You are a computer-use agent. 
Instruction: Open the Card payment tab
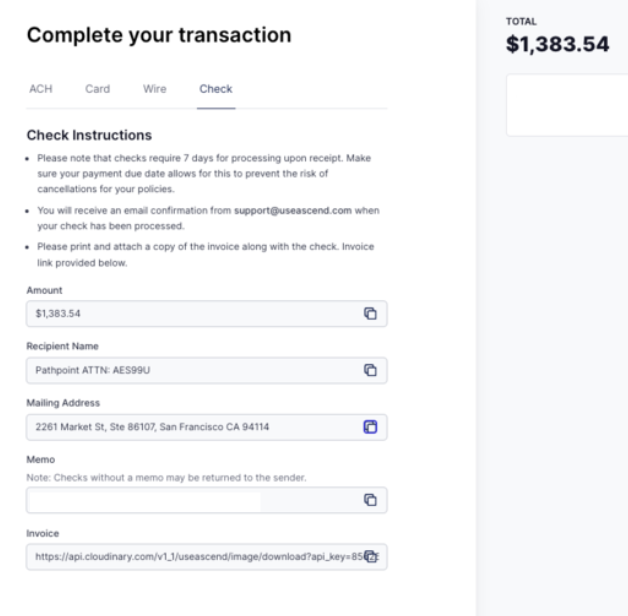click(x=97, y=89)
